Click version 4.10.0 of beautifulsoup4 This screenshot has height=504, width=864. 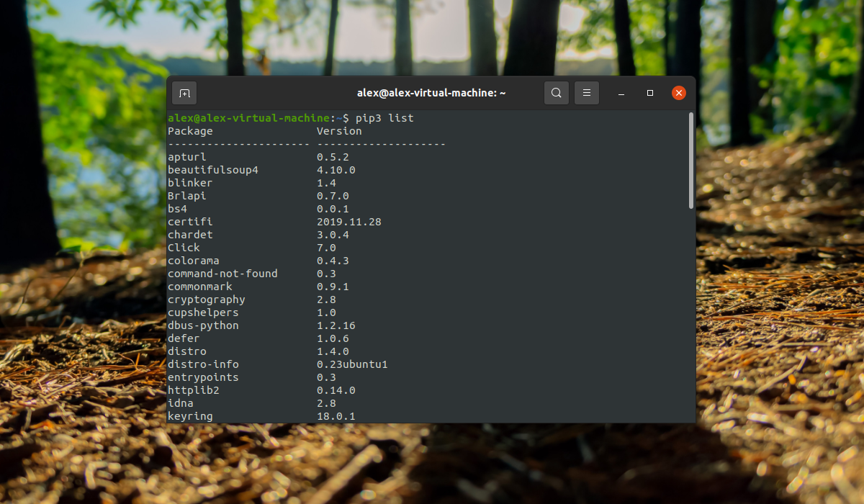point(336,170)
